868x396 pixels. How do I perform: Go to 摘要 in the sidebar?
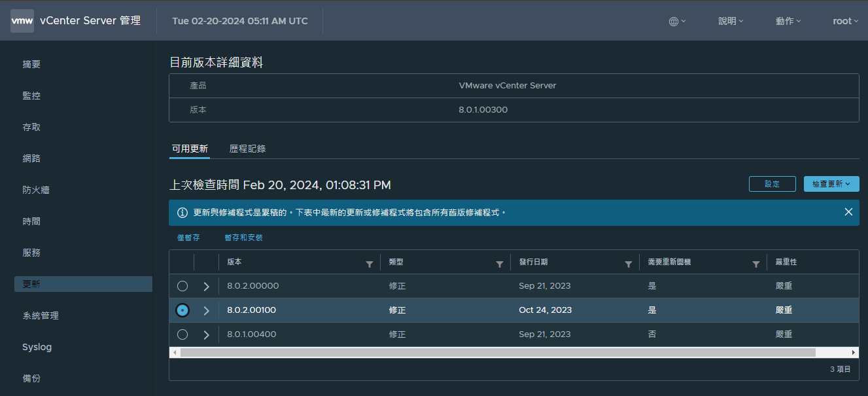(31, 64)
